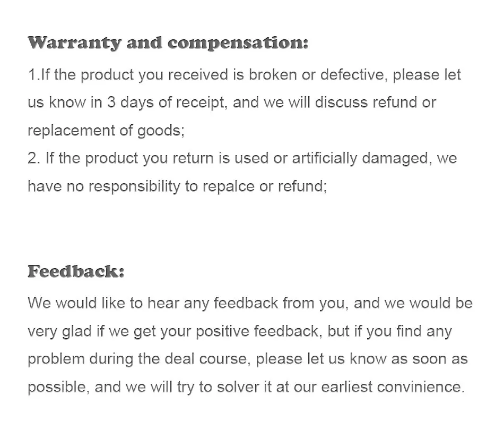This screenshot has width=504, height=429.
Task: Click the word "possible" starting the last line
Action: 58,387
